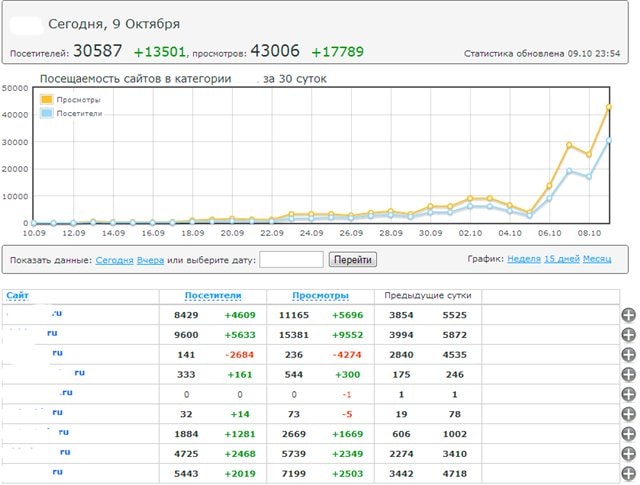640x485 pixels.
Task: Click the plus icon for the 9600 visitors row
Action: [629, 334]
